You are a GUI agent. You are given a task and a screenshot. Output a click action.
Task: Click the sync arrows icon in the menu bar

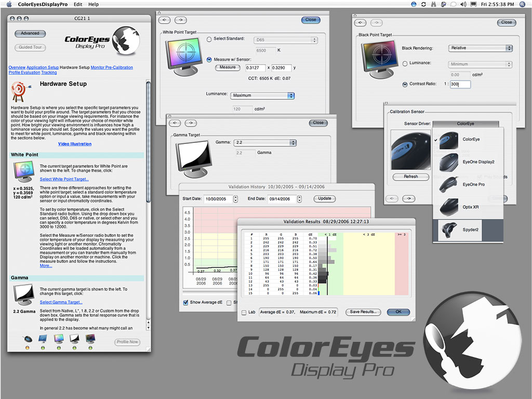point(423,4)
